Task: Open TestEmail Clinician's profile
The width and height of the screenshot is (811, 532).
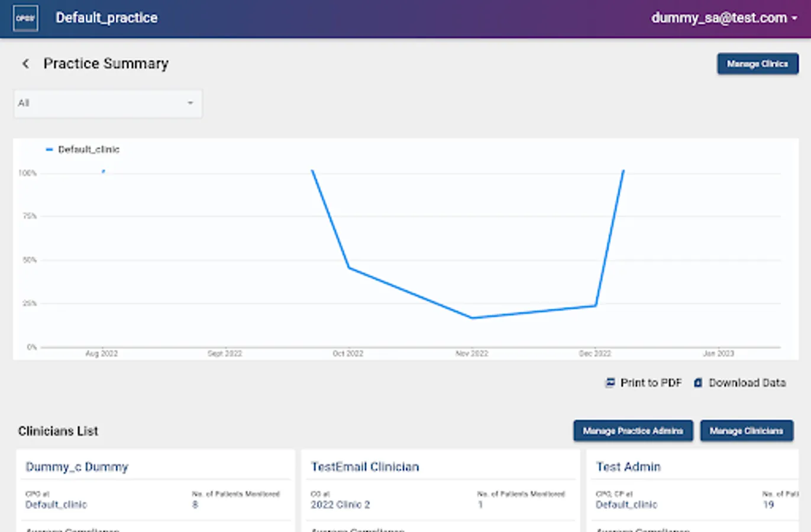Action: (x=365, y=467)
